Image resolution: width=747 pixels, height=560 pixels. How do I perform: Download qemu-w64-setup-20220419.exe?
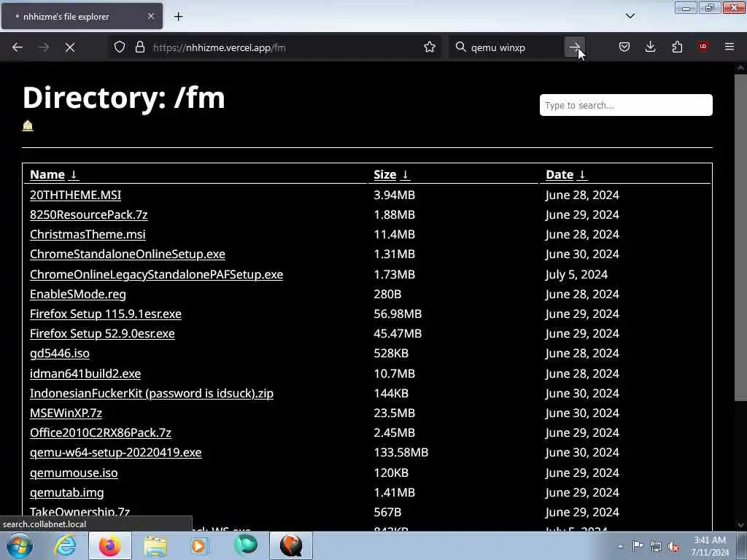(x=116, y=452)
